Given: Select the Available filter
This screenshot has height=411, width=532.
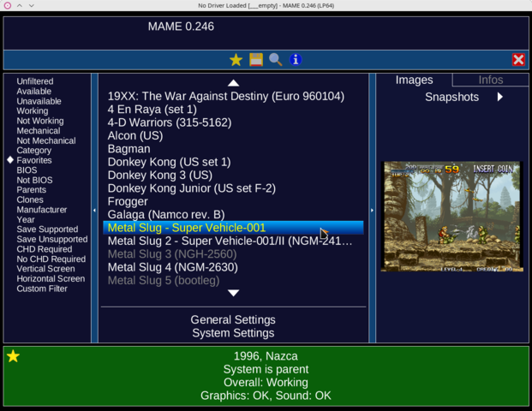Looking at the screenshot, I should [34, 92].
